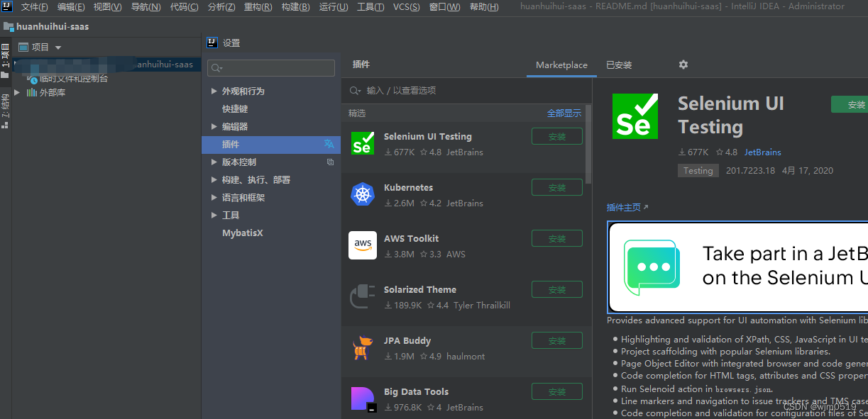868x419 pixels.
Task: Click the Kubernetes plugin icon
Action: coord(362,194)
